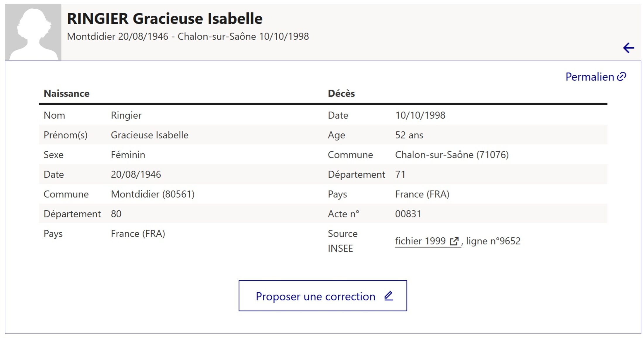Click the Prénom(s) value Gracieuse Isabelle
The width and height of the screenshot is (644, 338).
coord(150,135)
